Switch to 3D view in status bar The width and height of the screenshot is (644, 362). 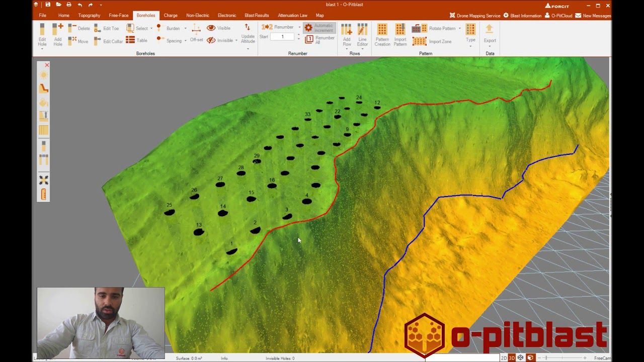(x=512, y=358)
